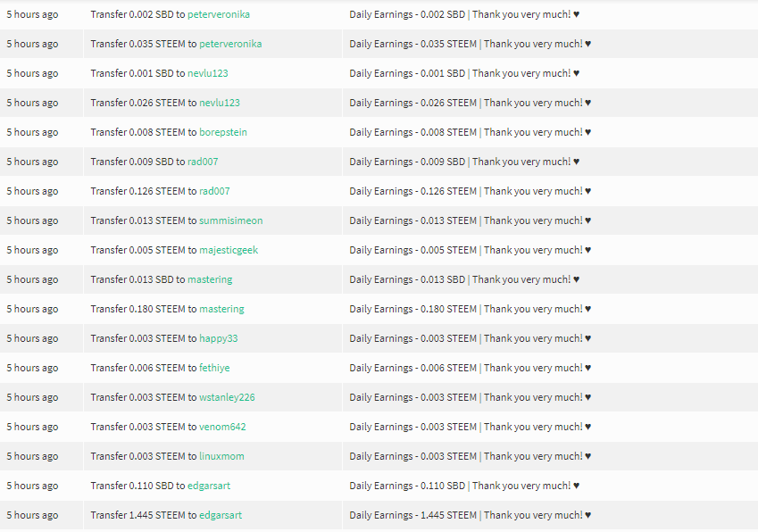Open rad007 link in 0.126 STEEM transfer
The height and width of the screenshot is (532, 758).
tap(214, 191)
